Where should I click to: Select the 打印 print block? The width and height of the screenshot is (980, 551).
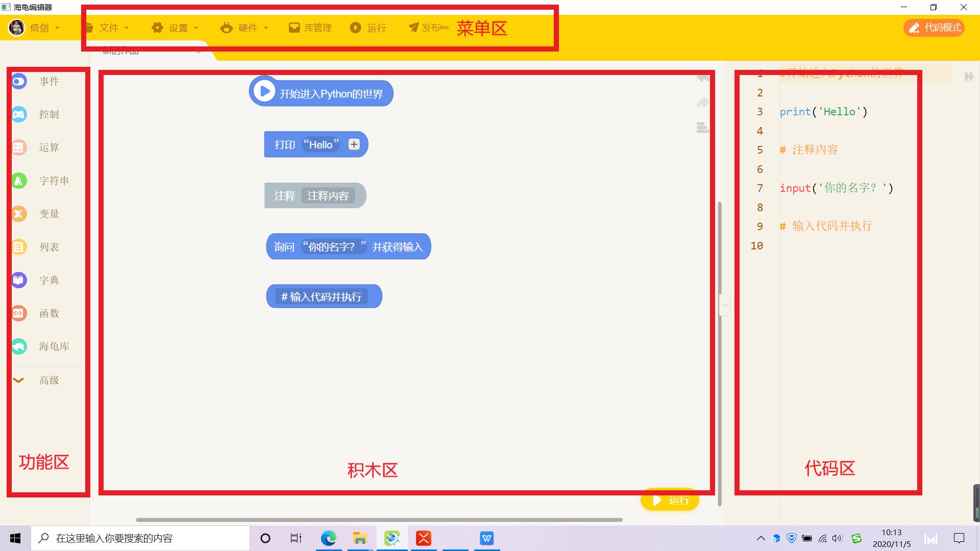pos(316,144)
